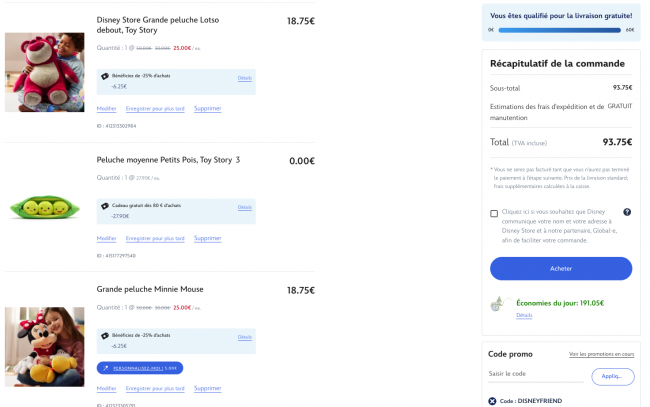Delete the Minnie Mouse plush from cart

point(207,388)
